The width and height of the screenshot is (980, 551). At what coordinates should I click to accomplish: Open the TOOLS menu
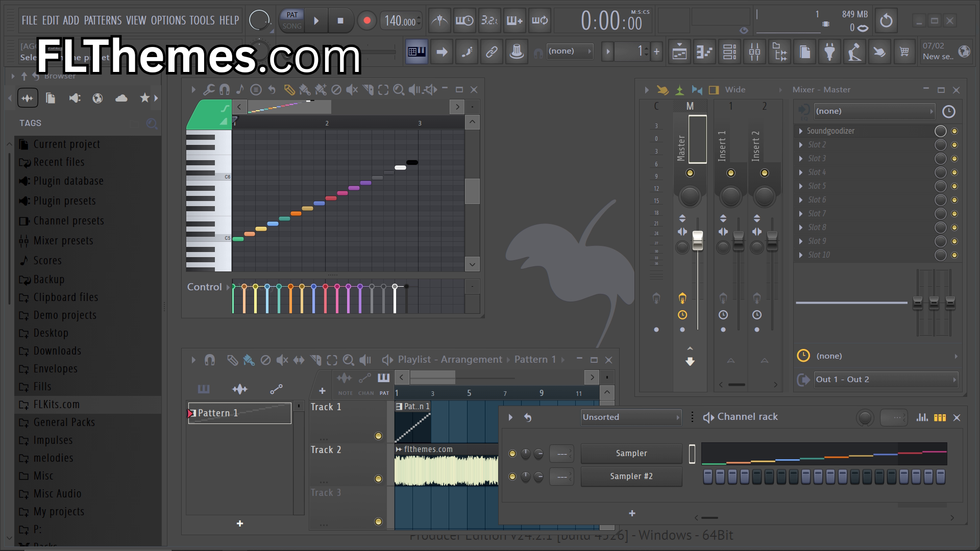pos(202,20)
